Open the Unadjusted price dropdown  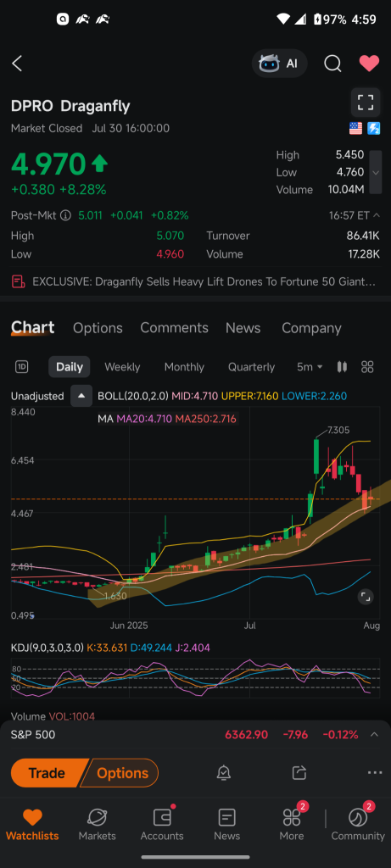click(37, 396)
